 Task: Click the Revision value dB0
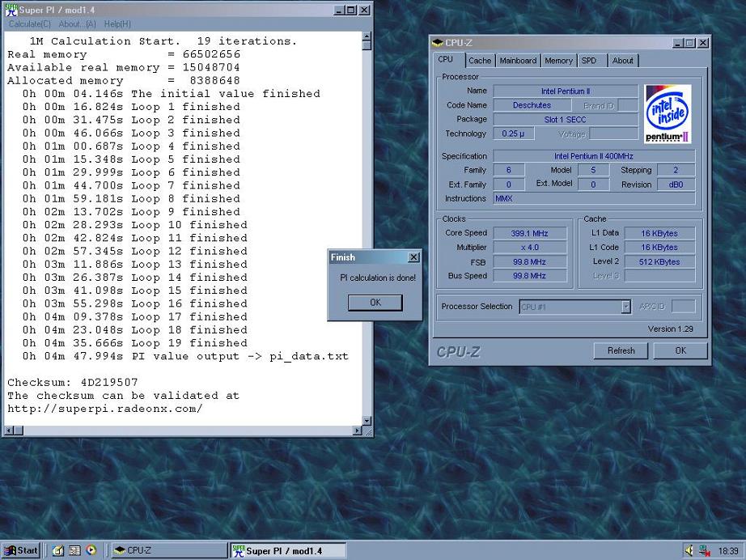(x=676, y=185)
